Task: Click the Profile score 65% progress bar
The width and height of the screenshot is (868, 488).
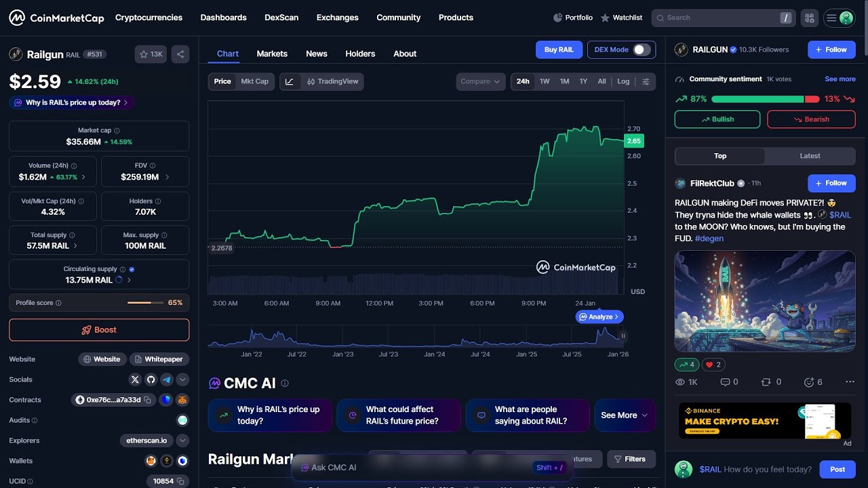Action: tap(145, 303)
